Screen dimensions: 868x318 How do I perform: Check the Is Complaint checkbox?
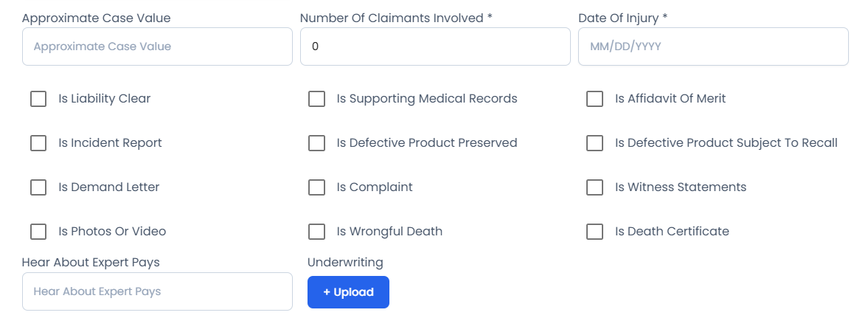click(x=316, y=187)
